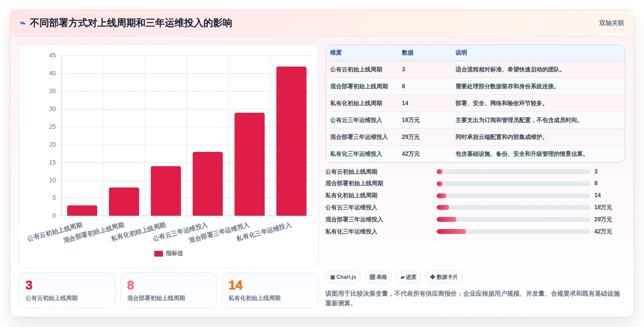Click description 主要支出为订阅和管理员配置

[x=518, y=120]
